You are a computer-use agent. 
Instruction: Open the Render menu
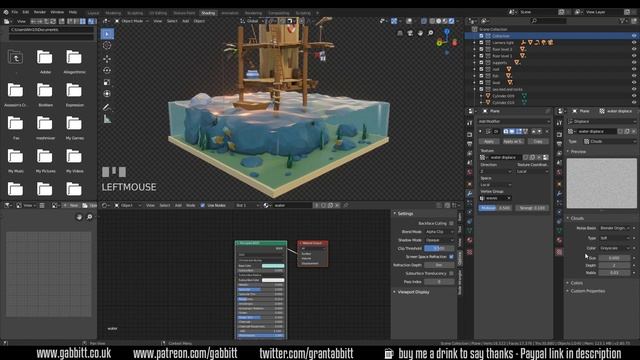[x=40, y=12]
